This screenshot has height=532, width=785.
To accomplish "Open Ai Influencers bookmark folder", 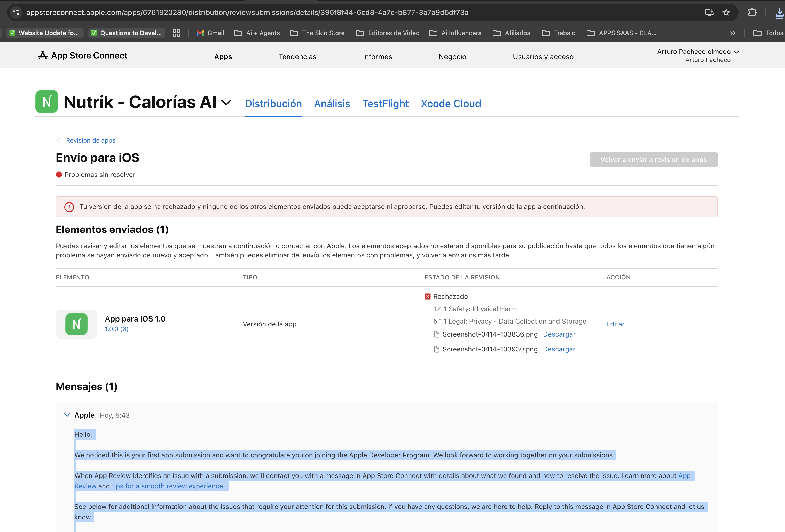I will pos(455,33).
